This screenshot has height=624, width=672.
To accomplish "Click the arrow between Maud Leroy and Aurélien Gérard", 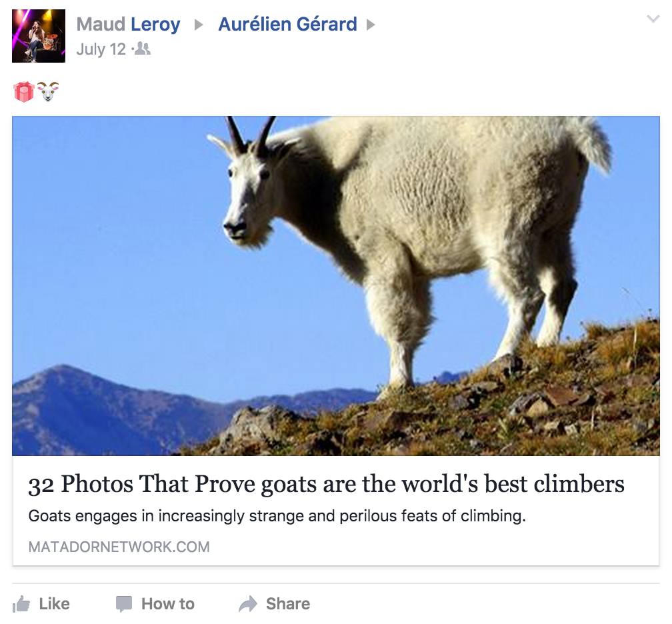I will 199,25.
